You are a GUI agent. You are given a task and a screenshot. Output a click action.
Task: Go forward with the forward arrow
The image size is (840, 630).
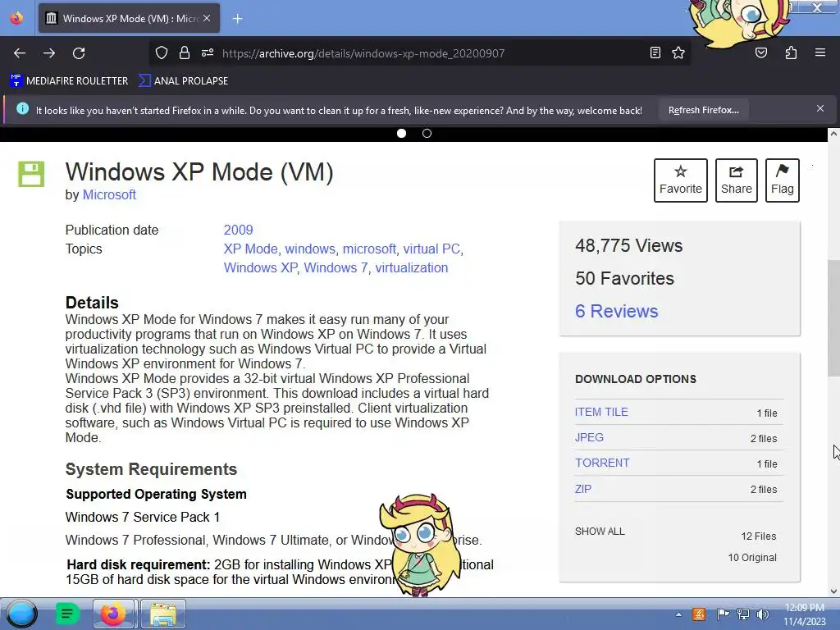49,53
